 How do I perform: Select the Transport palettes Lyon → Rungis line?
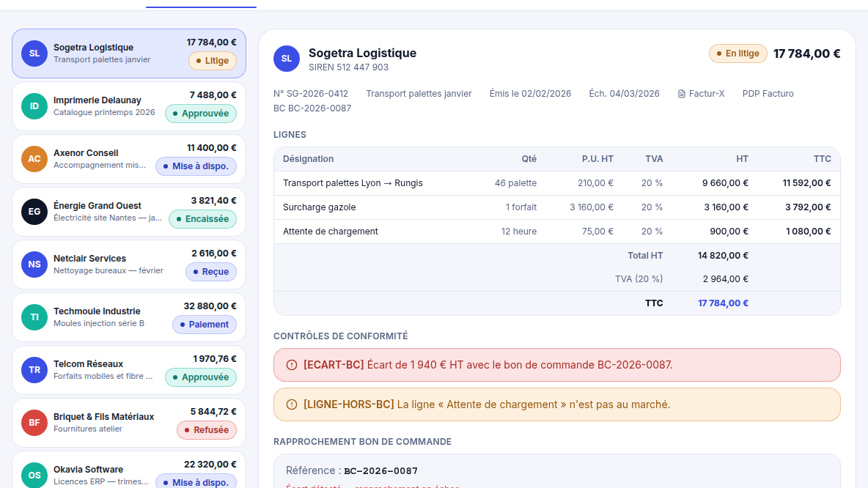click(557, 183)
